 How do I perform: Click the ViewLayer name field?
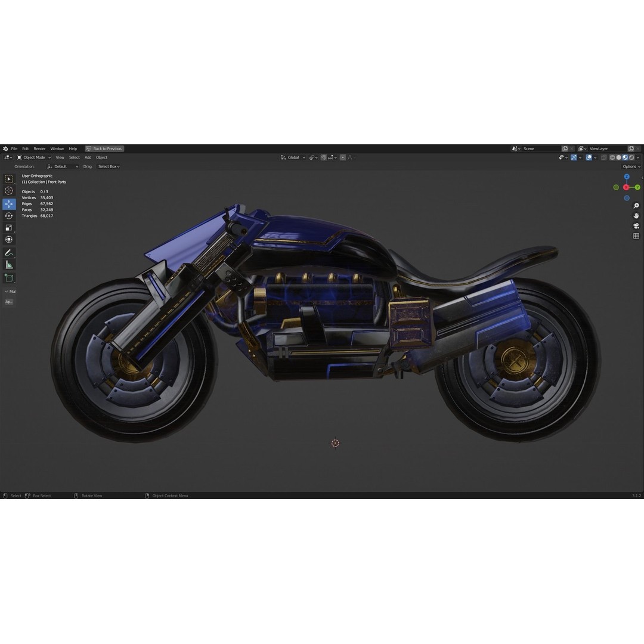(x=607, y=148)
